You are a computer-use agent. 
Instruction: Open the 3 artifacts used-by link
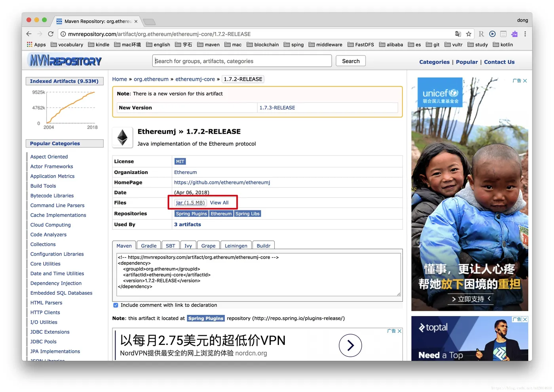click(x=188, y=224)
